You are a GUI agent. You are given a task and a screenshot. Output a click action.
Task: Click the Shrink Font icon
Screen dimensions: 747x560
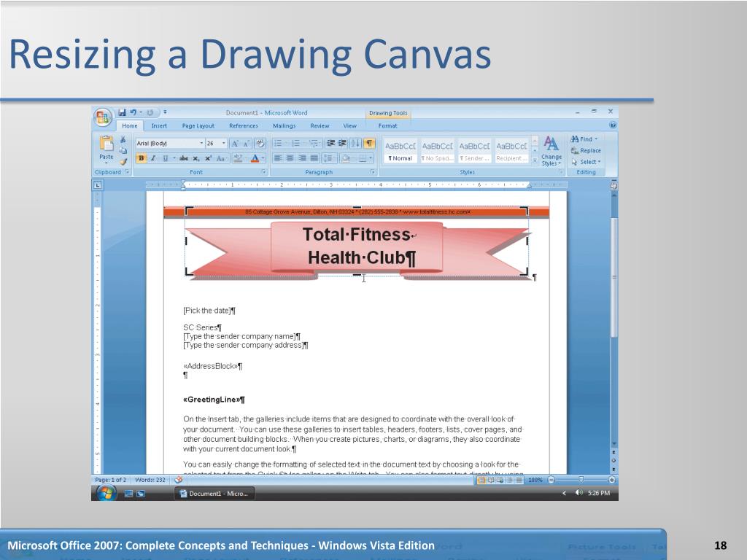point(247,144)
